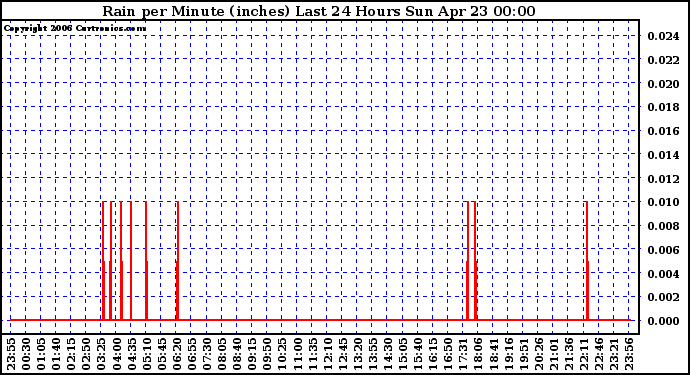690x375 pixels.
Task: Click the 0.006 y-axis label
Action: [x=663, y=250]
